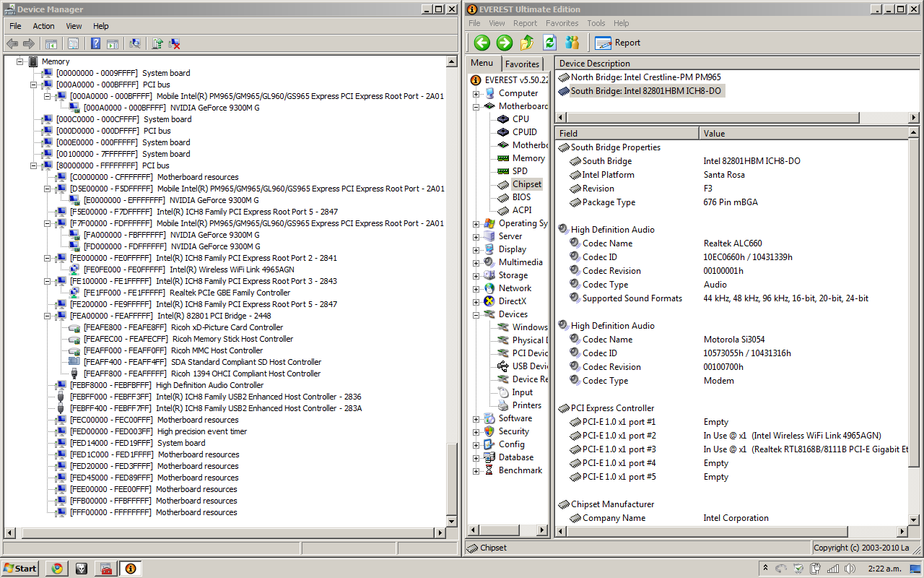Open File menu in Device Manager
The height and width of the screenshot is (578, 924).
click(x=16, y=26)
